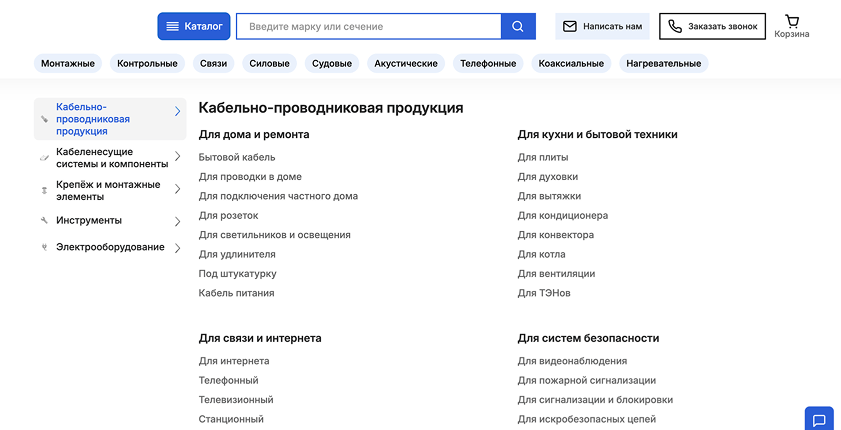Select Кабельно-проводниковая продукция in the sidebar
Viewport: 841px width, 430px height.
click(93, 119)
